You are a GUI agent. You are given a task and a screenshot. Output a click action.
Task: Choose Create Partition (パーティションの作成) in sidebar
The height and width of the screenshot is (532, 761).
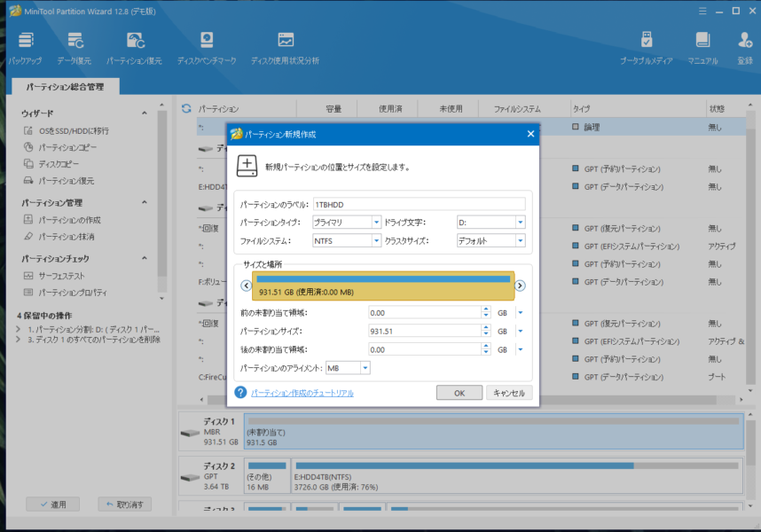[62, 220]
